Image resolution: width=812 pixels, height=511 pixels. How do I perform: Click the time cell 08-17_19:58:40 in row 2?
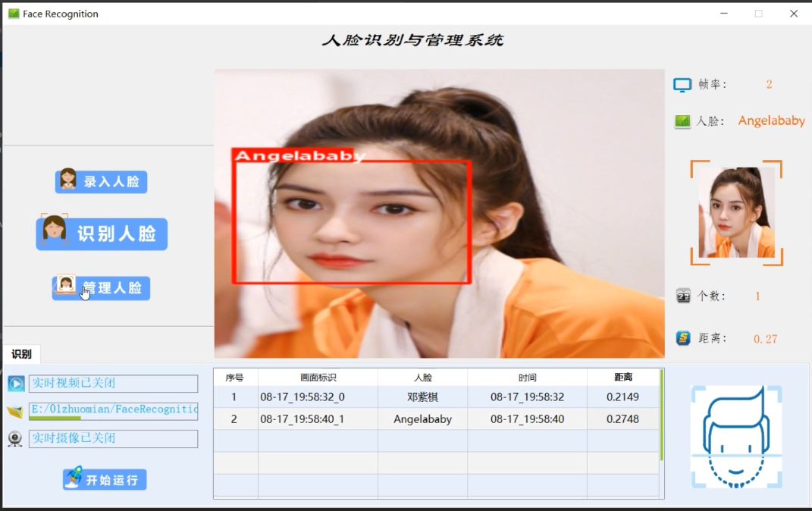[527, 419]
